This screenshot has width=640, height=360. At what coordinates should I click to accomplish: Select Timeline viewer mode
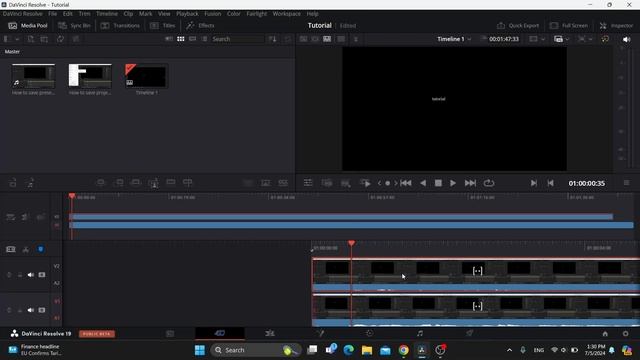click(327, 39)
